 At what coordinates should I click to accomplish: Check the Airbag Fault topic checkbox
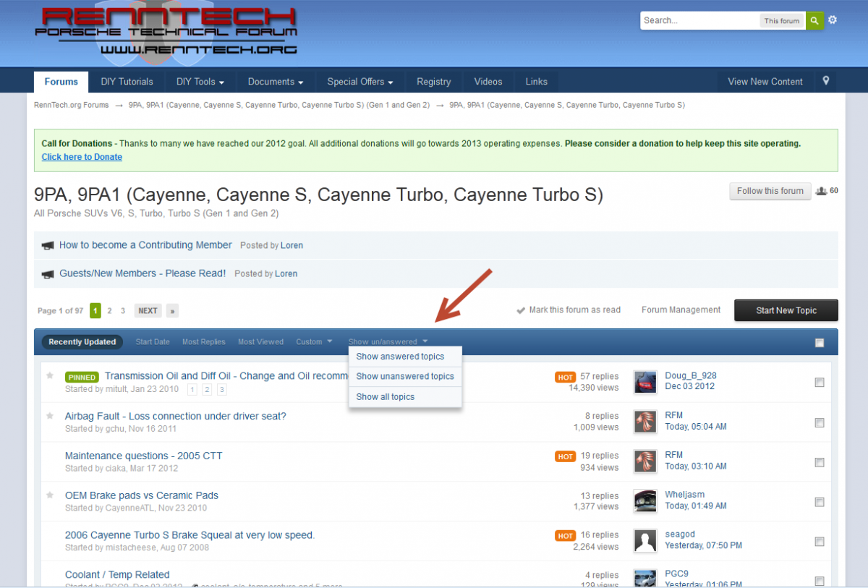tap(820, 422)
